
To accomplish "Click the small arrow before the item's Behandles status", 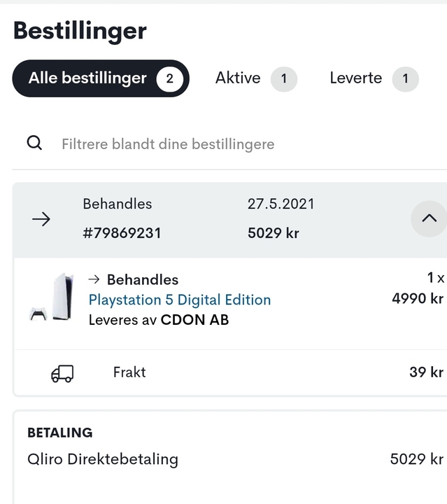I will click(x=94, y=280).
